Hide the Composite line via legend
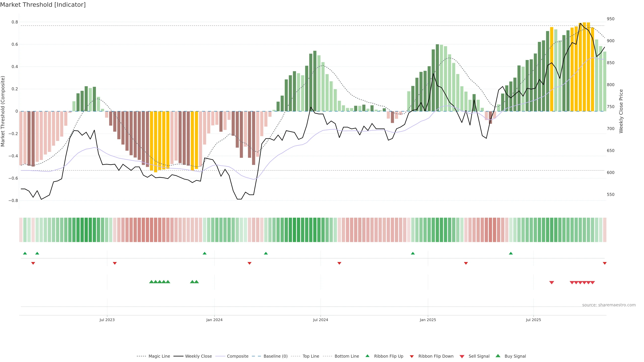The image size is (644, 362). click(x=237, y=356)
